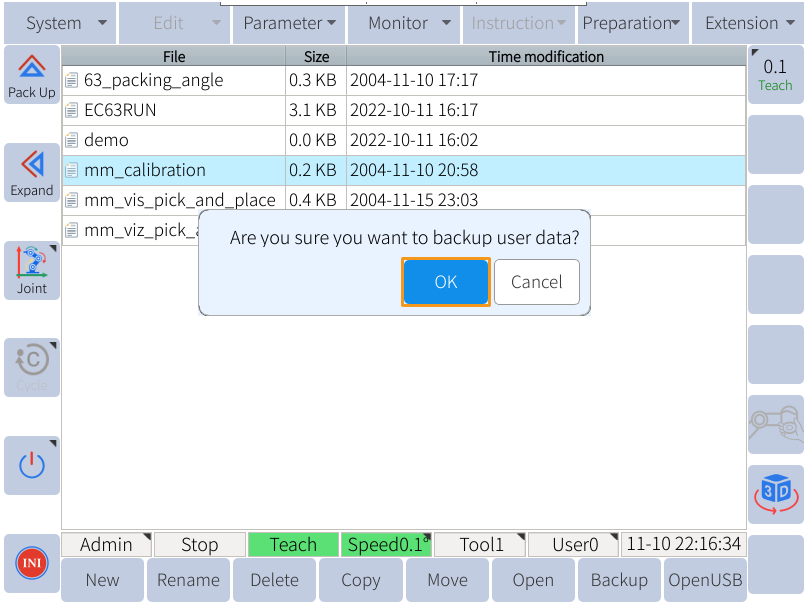807x604 pixels.
Task: Open the Tool1 selector dropdown
Action: (480, 544)
